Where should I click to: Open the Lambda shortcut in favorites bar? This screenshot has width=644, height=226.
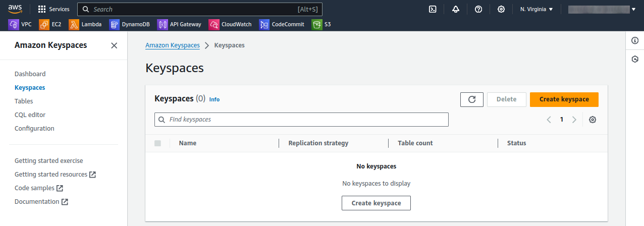tap(86, 24)
